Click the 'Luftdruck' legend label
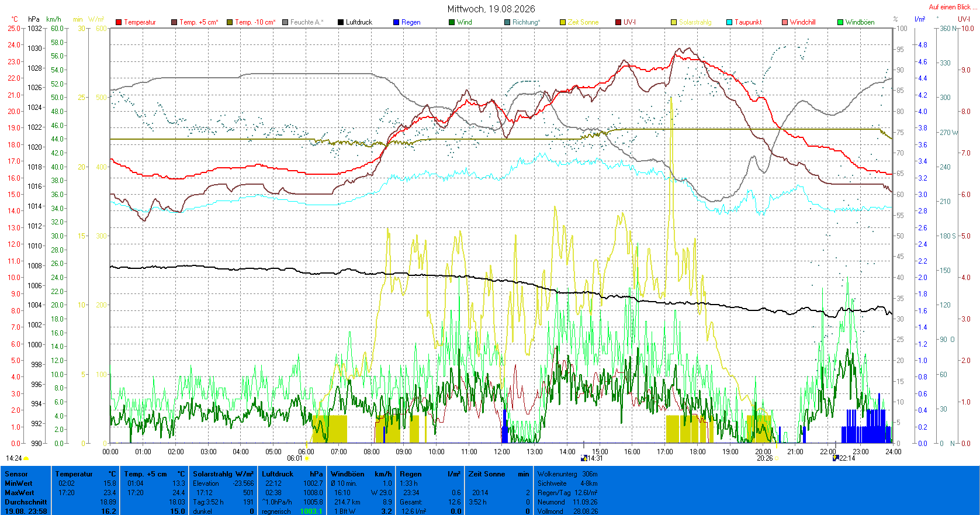Image resolution: width=980 pixels, height=515 pixels. tap(359, 22)
